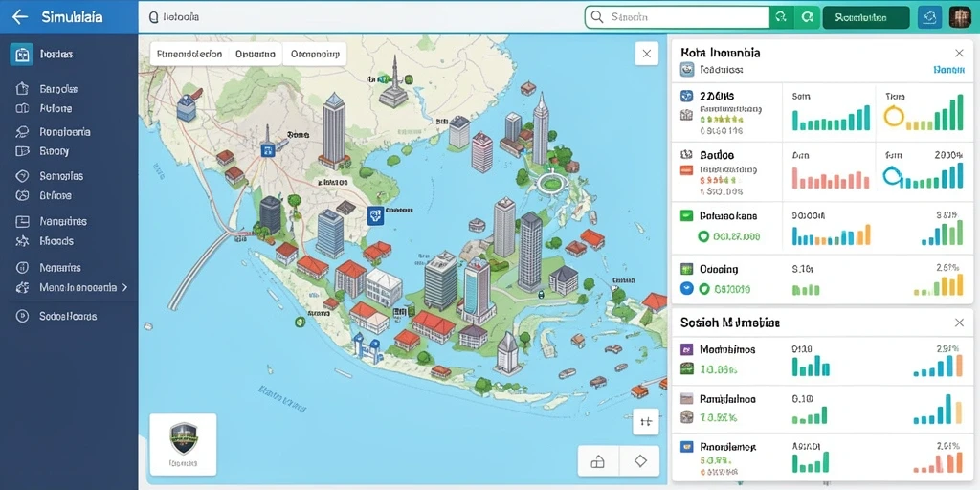The image size is (980, 490).
Task: Click the dark green button in the header
Action: [x=866, y=17]
